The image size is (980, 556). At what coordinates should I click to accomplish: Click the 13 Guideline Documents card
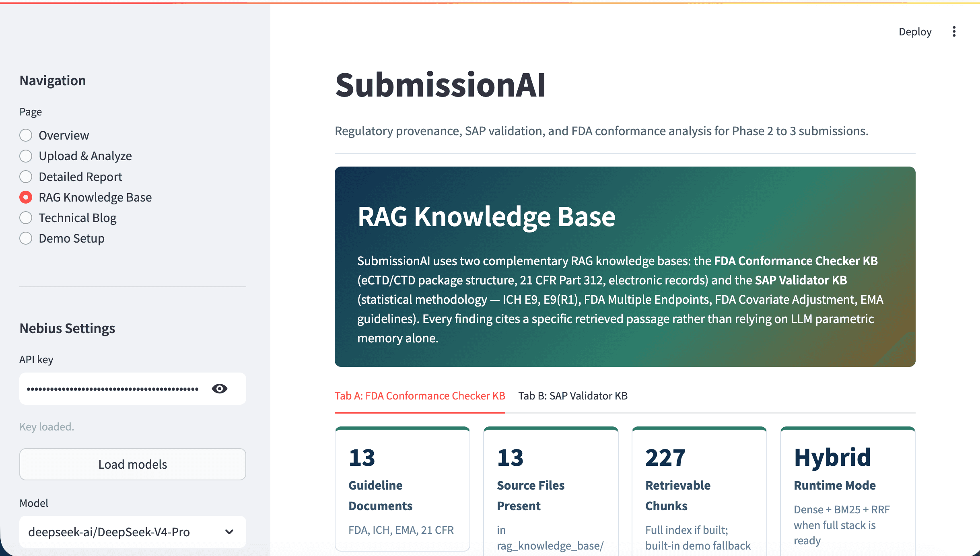(x=402, y=489)
